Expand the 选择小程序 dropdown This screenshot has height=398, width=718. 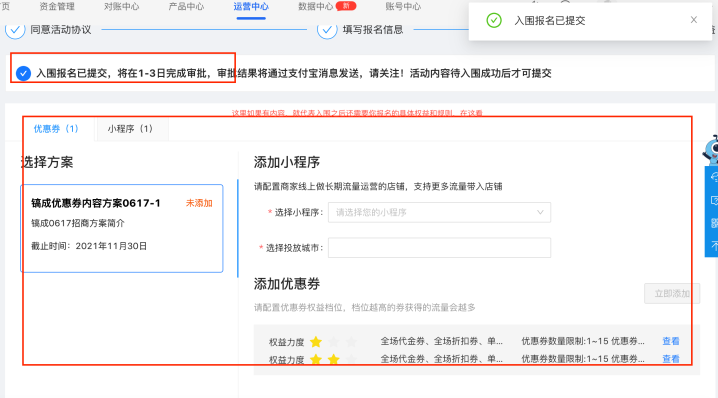[x=439, y=213]
